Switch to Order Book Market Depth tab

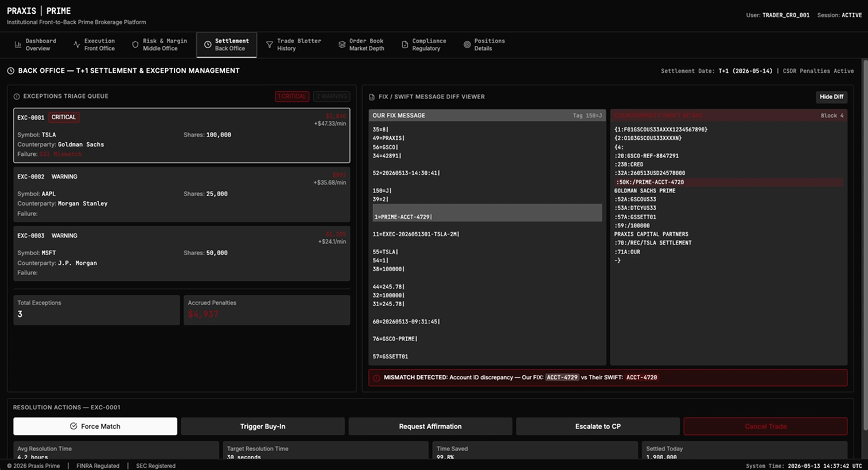point(361,45)
